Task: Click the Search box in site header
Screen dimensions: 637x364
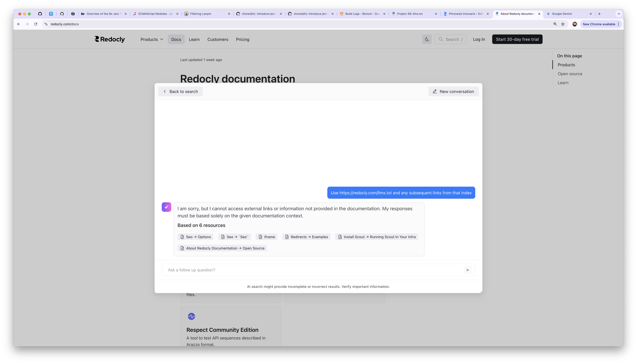Action: click(x=450, y=39)
